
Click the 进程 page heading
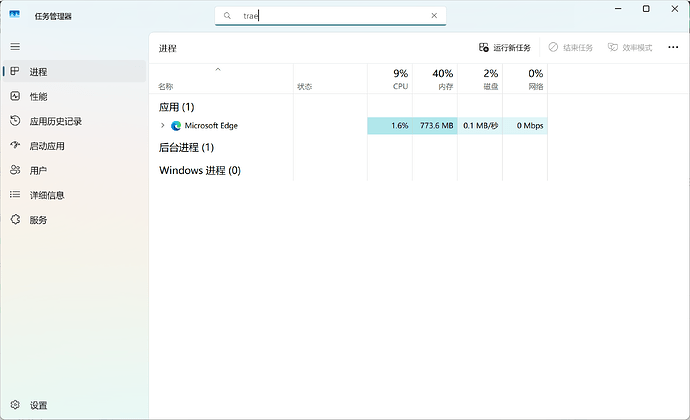pyautogui.click(x=168, y=48)
